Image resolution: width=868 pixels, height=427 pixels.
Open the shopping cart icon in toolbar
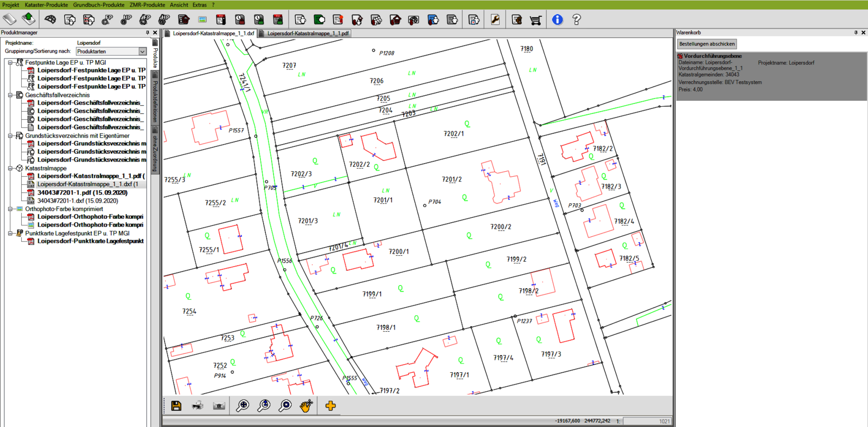[535, 20]
